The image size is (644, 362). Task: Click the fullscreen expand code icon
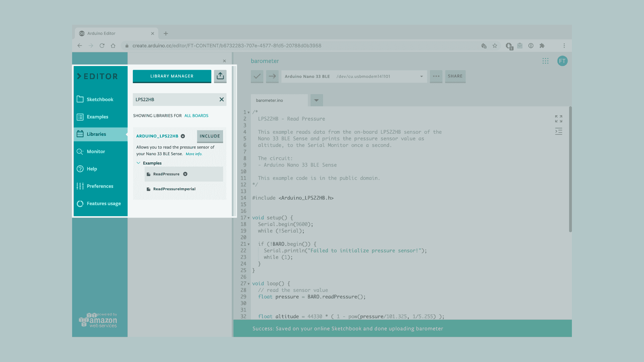tap(558, 119)
